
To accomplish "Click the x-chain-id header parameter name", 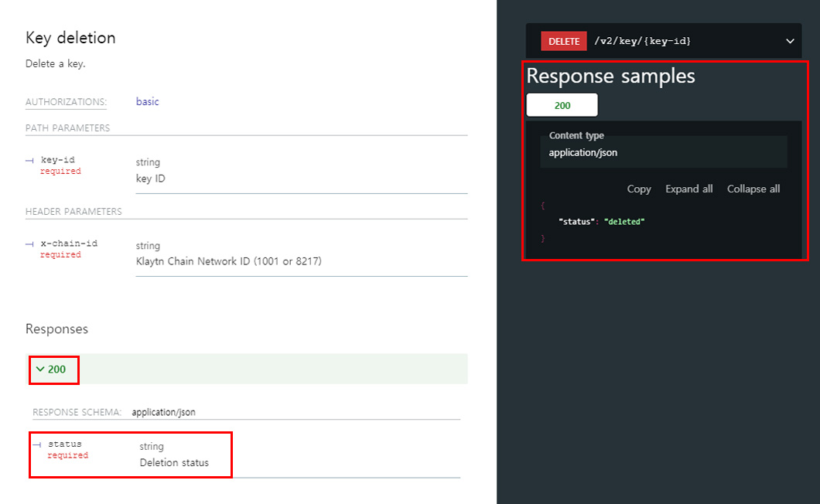I will tap(69, 243).
